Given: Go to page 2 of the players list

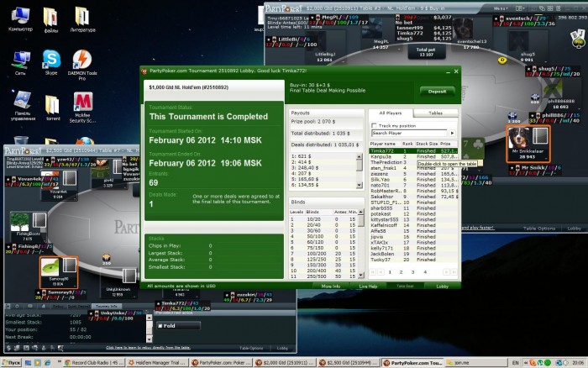Looking at the screenshot, I should point(401,272).
